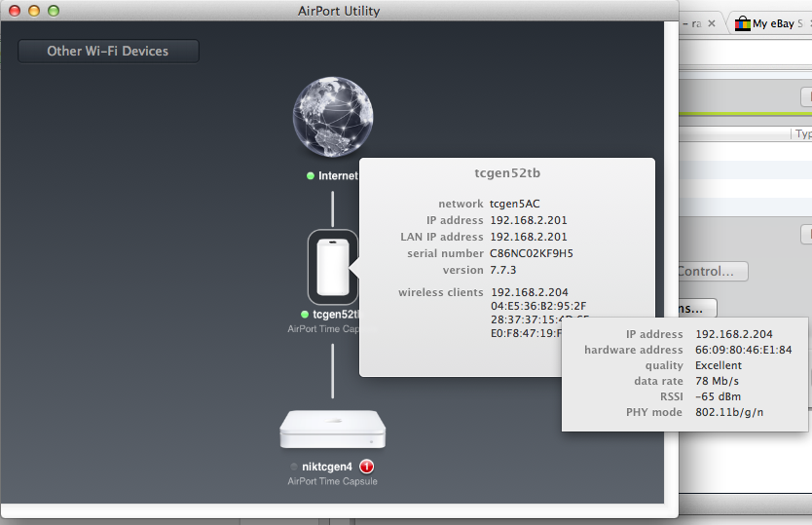This screenshot has height=525, width=812.
Task: Click the tcgen52tb popover title
Action: point(507,173)
